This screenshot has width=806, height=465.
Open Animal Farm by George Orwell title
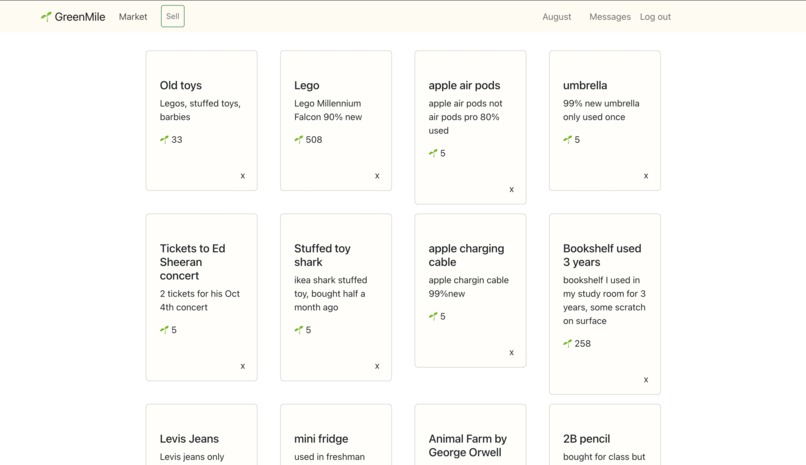(x=468, y=445)
